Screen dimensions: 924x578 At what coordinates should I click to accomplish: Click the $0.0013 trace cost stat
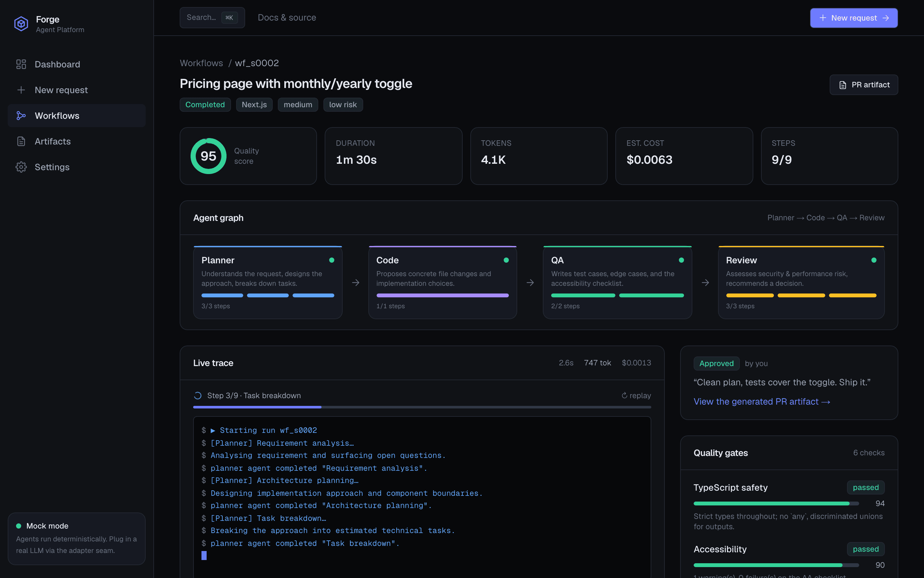pos(636,363)
